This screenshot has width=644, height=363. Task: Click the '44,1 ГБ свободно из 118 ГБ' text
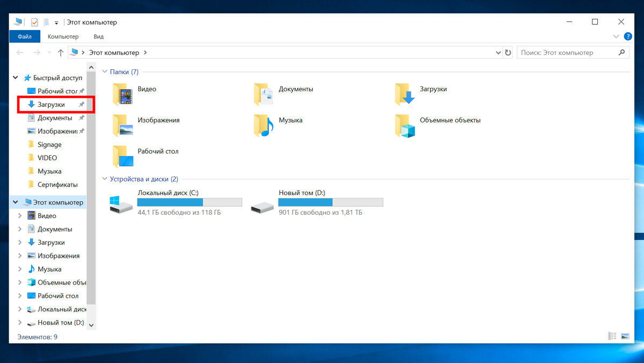tap(179, 213)
